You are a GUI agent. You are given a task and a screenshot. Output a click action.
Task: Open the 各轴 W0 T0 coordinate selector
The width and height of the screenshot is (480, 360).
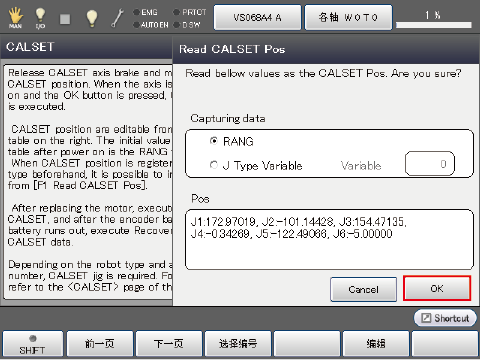(348, 17)
